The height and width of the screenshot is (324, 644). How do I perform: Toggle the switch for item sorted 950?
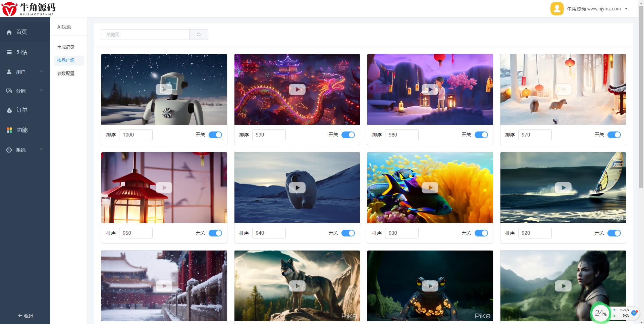pos(215,233)
